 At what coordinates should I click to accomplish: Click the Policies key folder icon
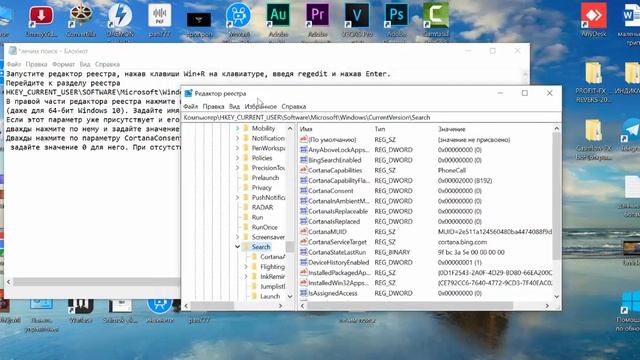(246, 158)
